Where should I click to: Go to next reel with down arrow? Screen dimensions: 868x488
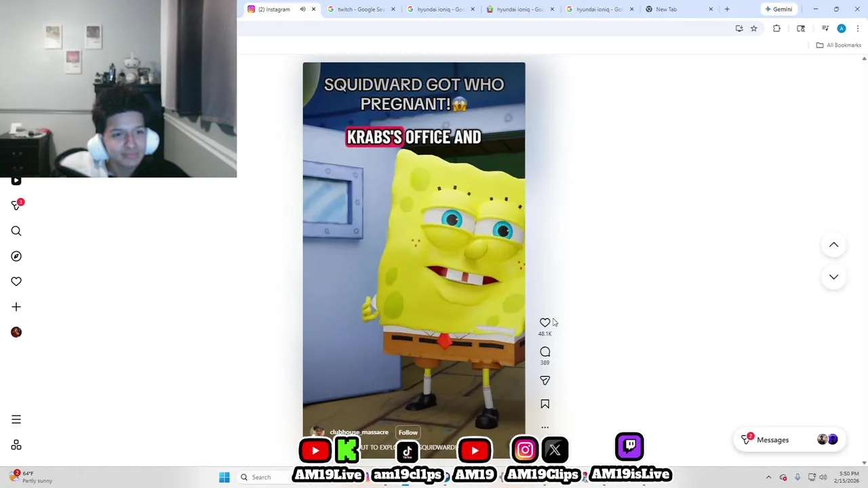coord(833,277)
